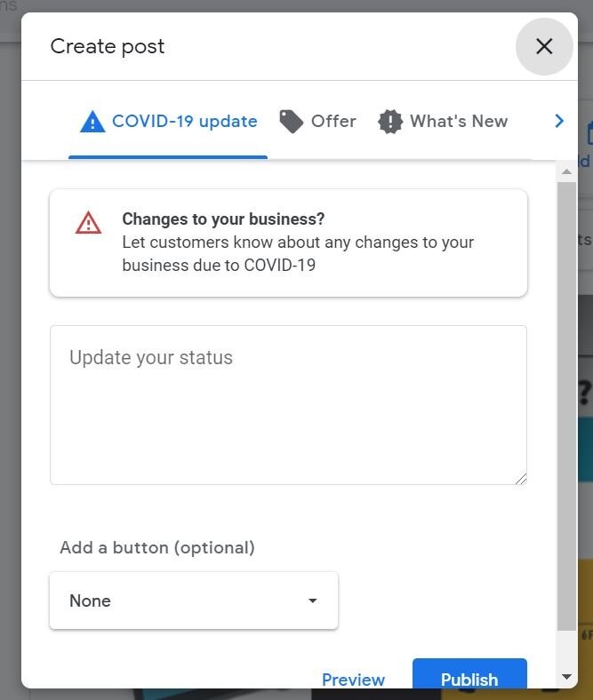Expand dropdown using the small down arrow
The width and height of the screenshot is (593, 700).
click(313, 601)
